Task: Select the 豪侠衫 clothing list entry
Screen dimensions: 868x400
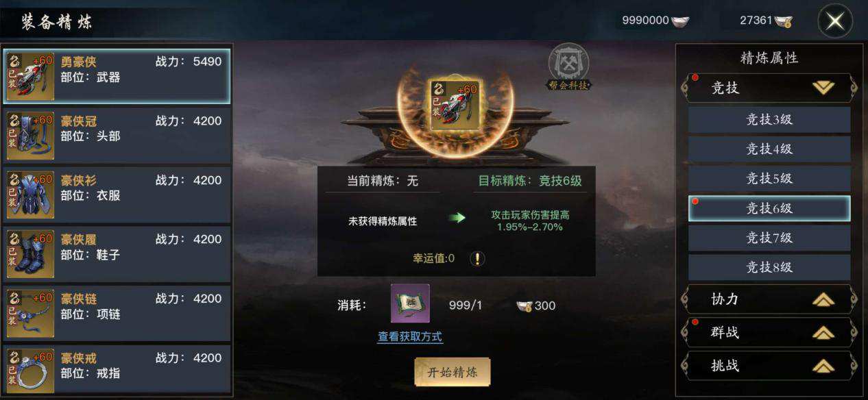Action: [x=117, y=195]
